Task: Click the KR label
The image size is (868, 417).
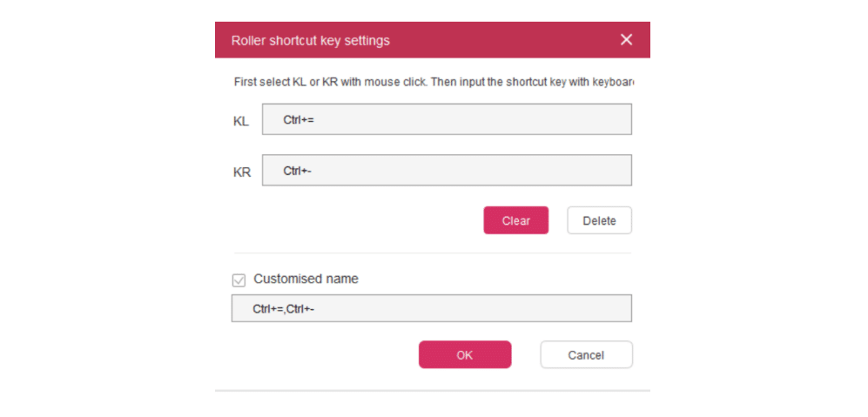Action: [x=242, y=172]
